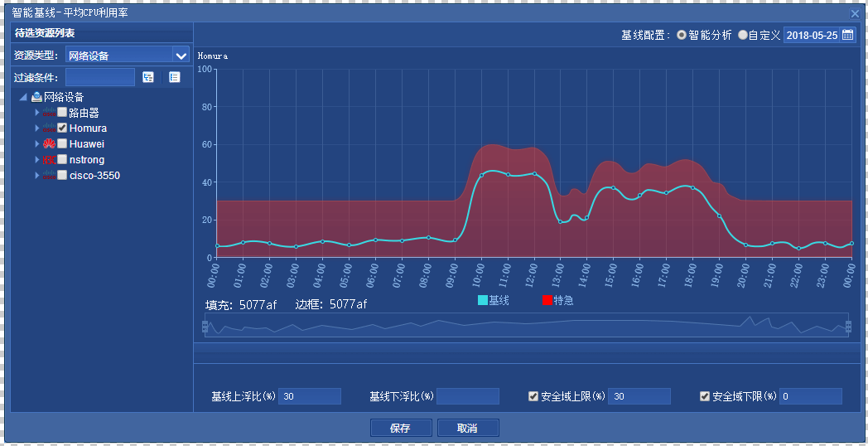
Task: Open the calendar date picker icon
Action: tap(847, 35)
